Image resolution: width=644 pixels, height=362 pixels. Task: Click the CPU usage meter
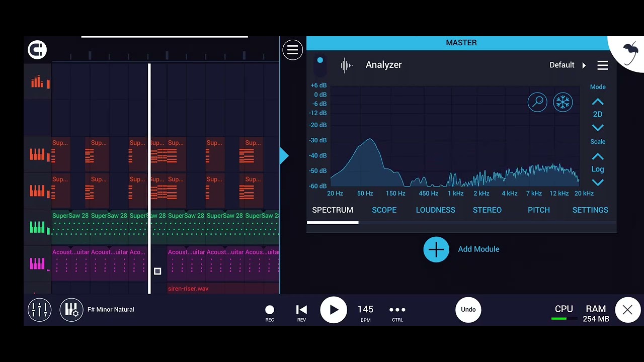[x=563, y=313]
